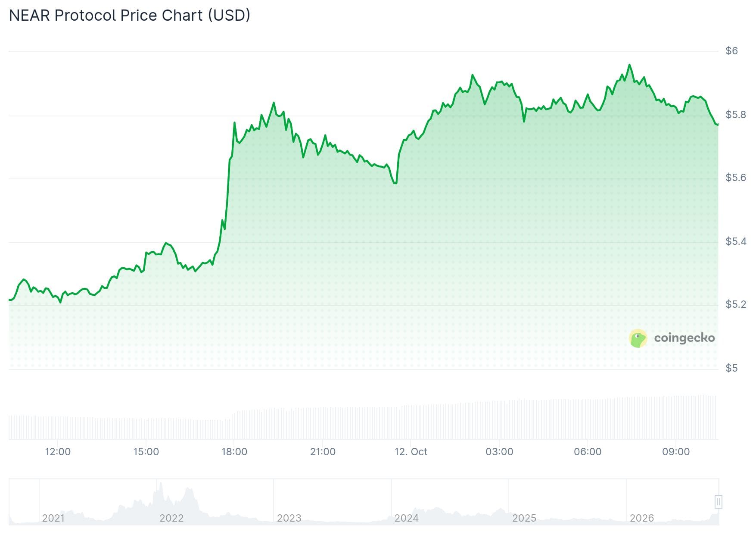
Task: Click the 2025 marker in the navigator
Action: (x=524, y=518)
